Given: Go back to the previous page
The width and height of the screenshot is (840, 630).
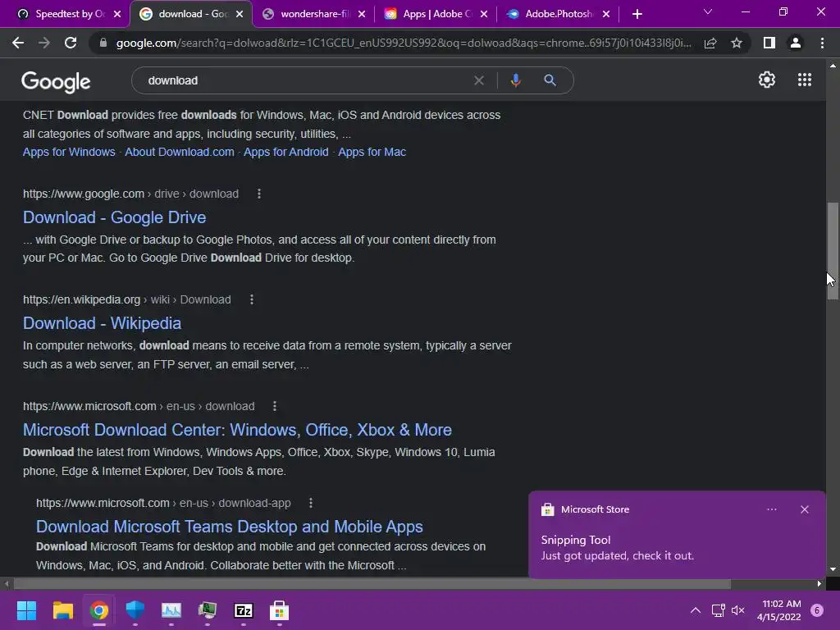Looking at the screenshot, I should [18, 43].
